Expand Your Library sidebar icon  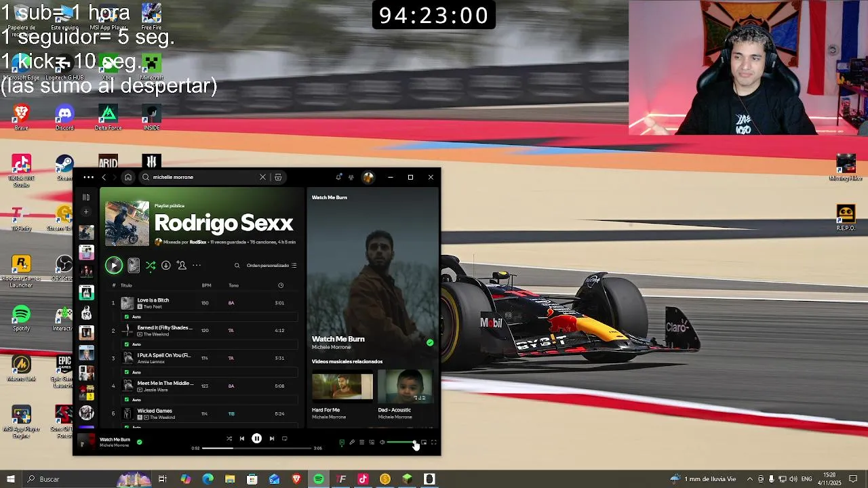point(86,197)
